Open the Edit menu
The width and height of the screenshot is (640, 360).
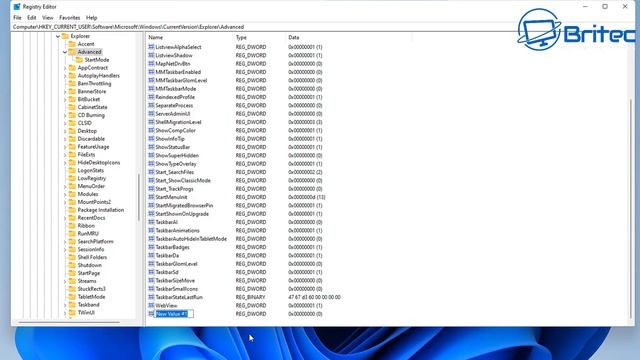pyautogui.click(x=31, y=18)
